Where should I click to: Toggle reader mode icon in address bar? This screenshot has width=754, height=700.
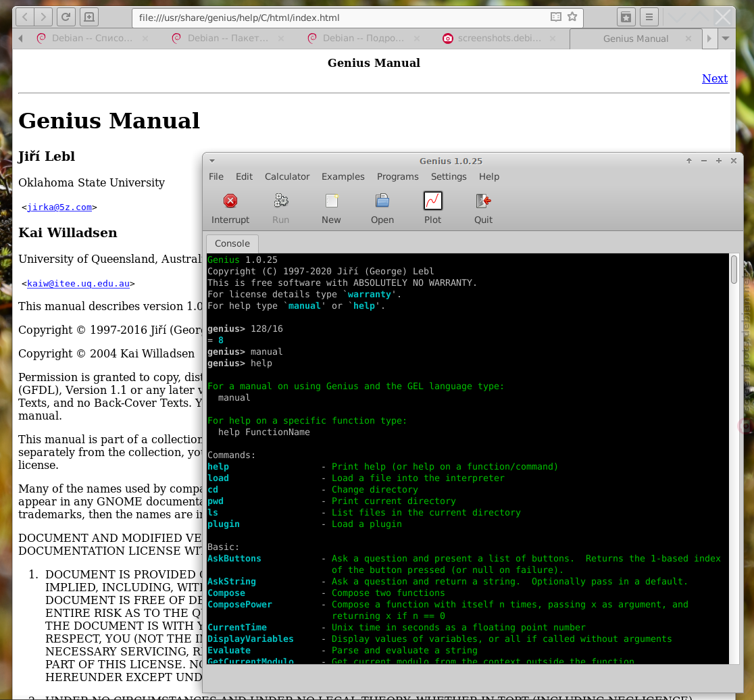[556, 17]
